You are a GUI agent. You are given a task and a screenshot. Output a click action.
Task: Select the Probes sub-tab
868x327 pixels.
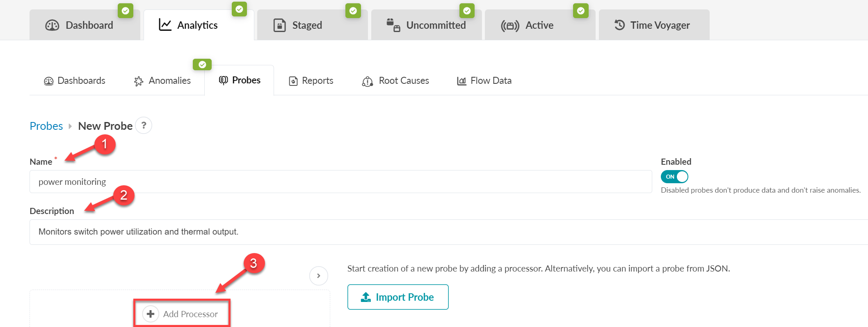[240, 81]
